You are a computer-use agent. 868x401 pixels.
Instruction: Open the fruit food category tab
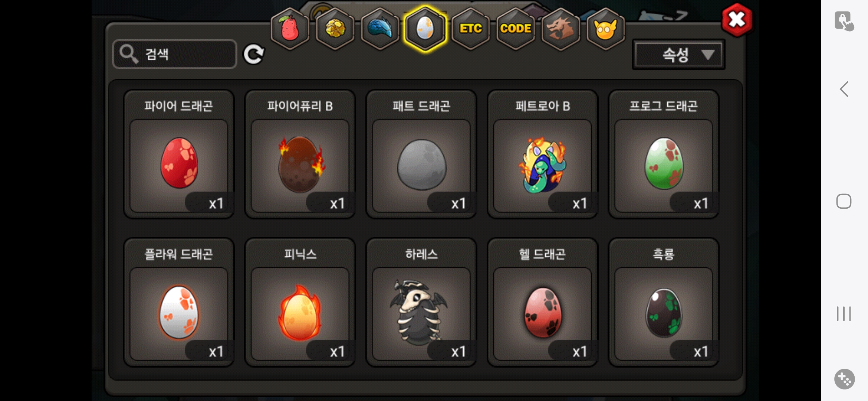coord(290,29)
